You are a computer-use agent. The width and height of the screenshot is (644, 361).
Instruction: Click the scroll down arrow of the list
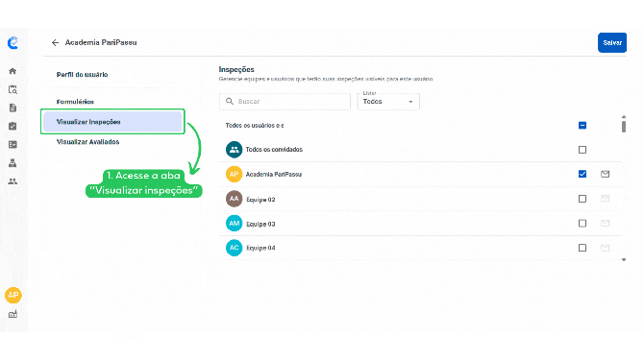(x=624, y=259)
